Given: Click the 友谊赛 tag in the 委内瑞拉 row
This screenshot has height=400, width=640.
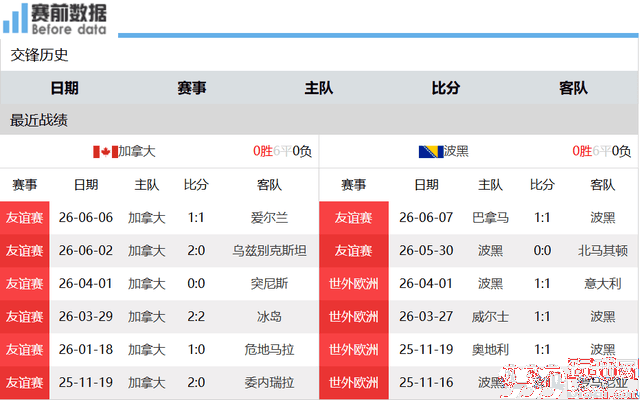Looking at the screenshot, I should click(x=24, y=383).
